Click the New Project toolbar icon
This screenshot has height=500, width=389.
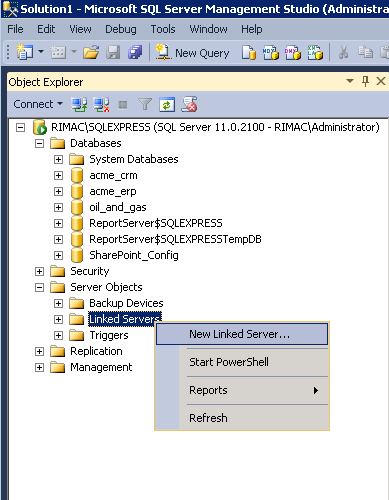[x=25, y=52]
